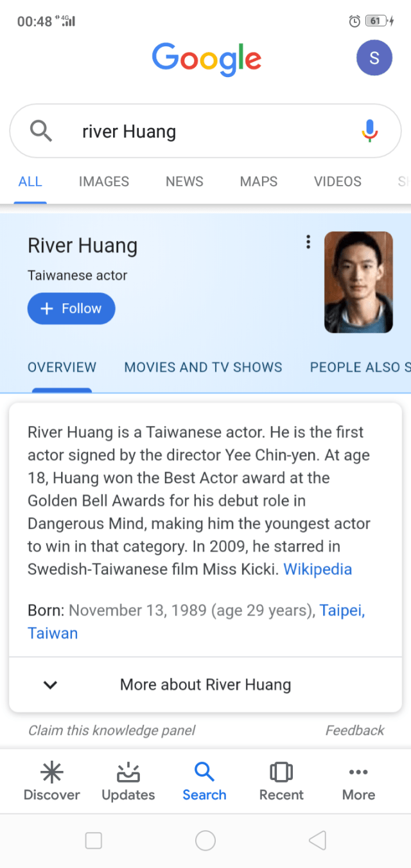Expand More about River Huang
The height and width of the screenshot is (868, 411).
click(x=205, y=685)
